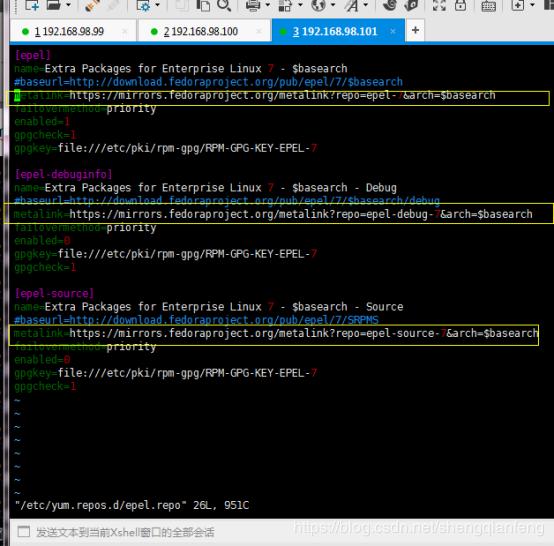Click the Open Session folder icon
The height and width of the screenshot is (546, 554).
(54, 5)
